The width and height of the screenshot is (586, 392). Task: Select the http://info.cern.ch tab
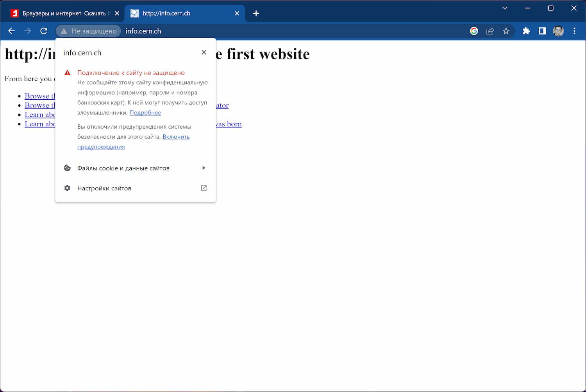tap(184, 13)
